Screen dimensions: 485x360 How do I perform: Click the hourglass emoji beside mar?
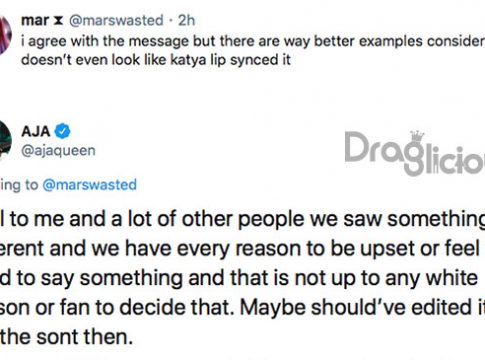[58, 21]
